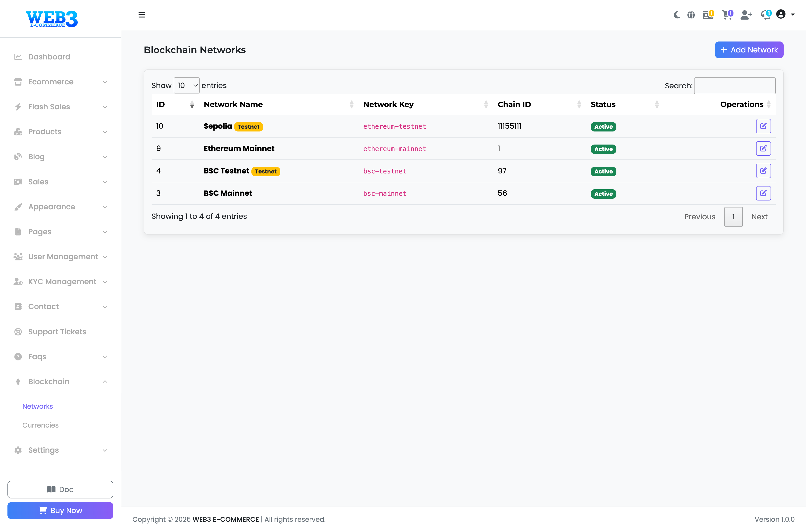Viewport: 806px width, 532px height.
Task: Focus the table Search input field
Action: coord(734,86)
